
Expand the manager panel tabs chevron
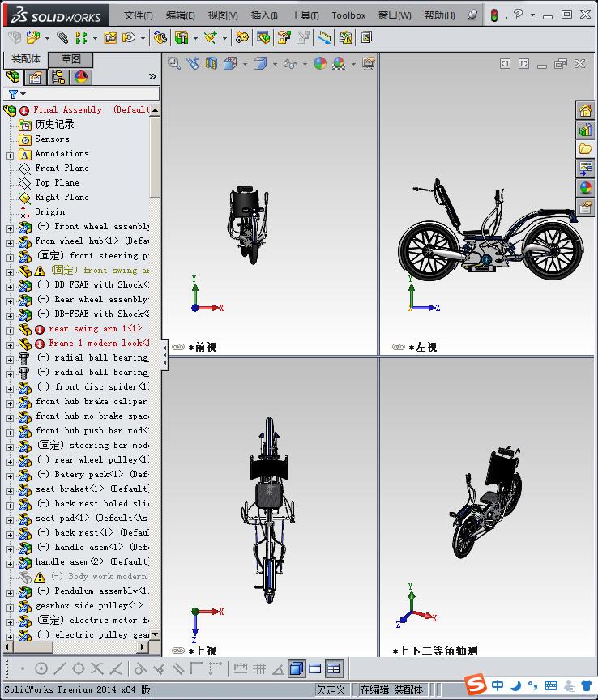point(152,77)
